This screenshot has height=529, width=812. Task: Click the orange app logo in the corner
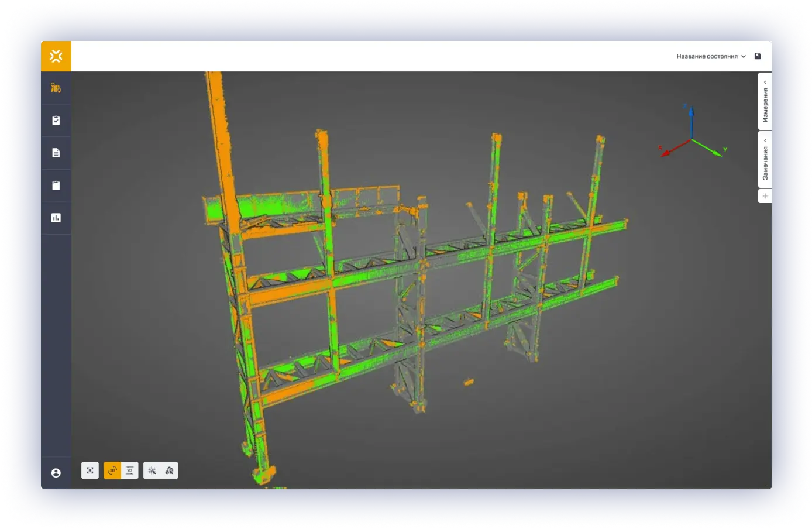(56, 56)
